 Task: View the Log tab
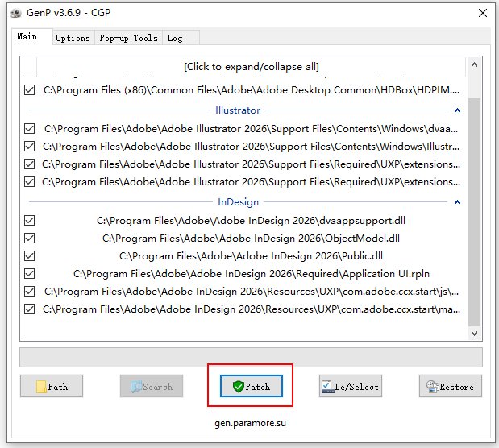(181, 38)
